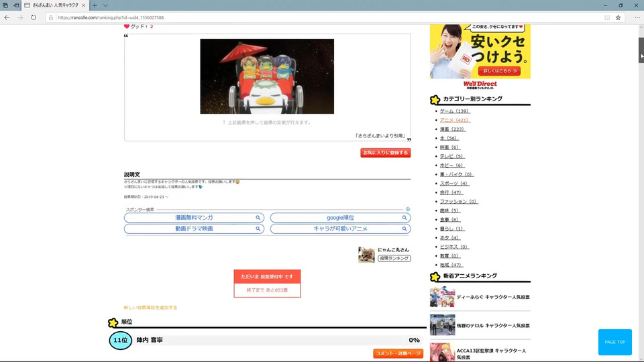This screenshot has height=362, width=644.
Task: Close the さらざんまい tab
Action: tap(83, 5)
